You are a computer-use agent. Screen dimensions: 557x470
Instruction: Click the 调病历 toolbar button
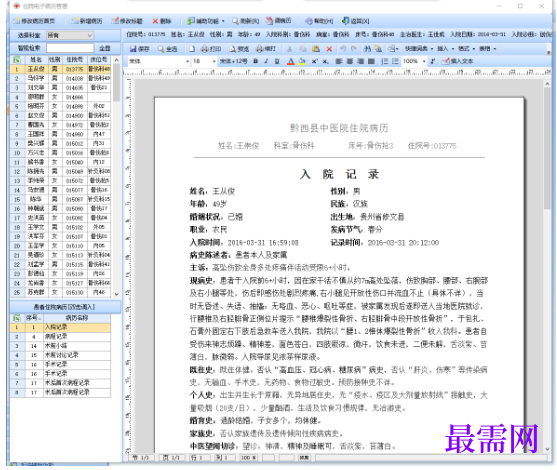(279, 21)
